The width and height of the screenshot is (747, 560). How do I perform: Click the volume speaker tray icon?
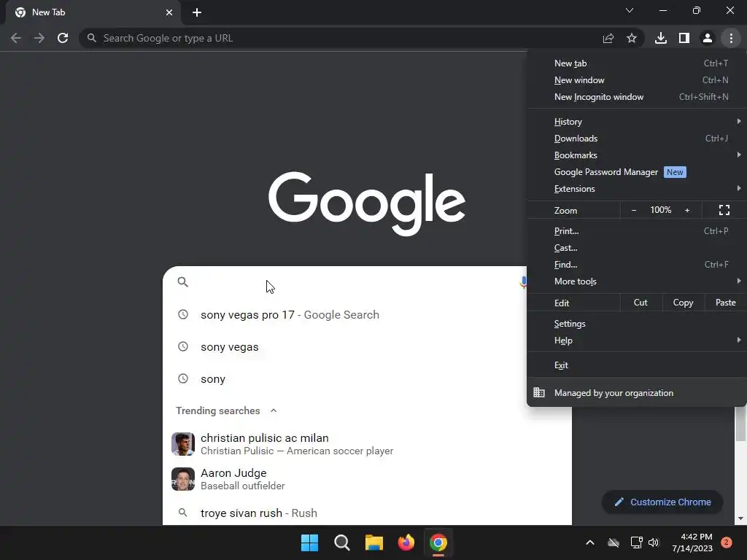pos(654,542)
